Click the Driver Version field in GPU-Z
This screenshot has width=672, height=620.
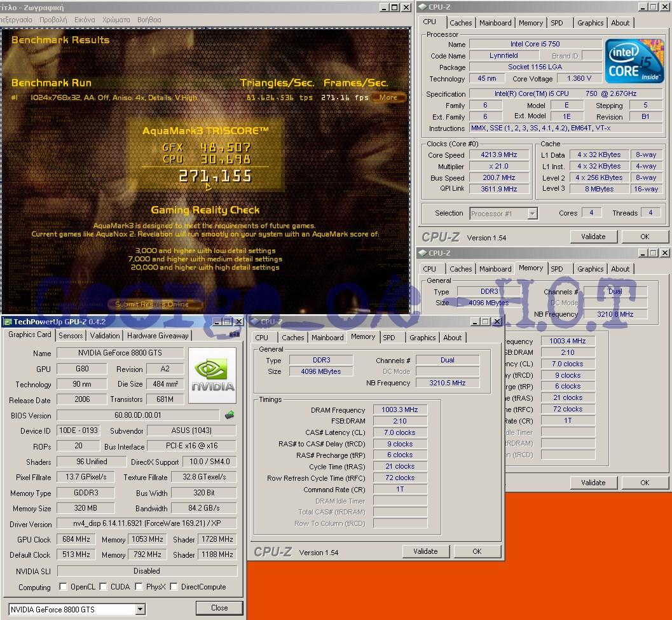(x=147, y=523)
